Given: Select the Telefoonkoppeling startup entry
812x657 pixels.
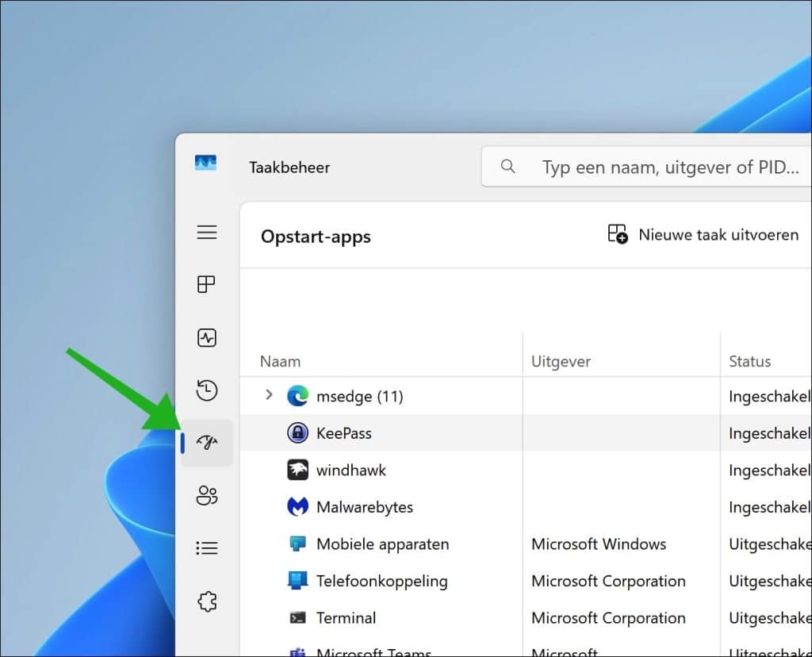Looking at the screenshot, I should pos(381,581).
